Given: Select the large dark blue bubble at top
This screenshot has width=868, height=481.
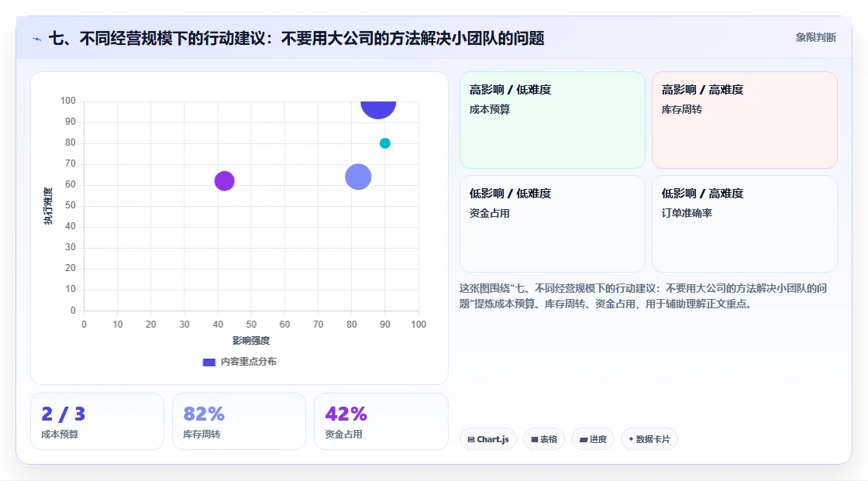Looking at the screenshot, I should tap(378, 109).
